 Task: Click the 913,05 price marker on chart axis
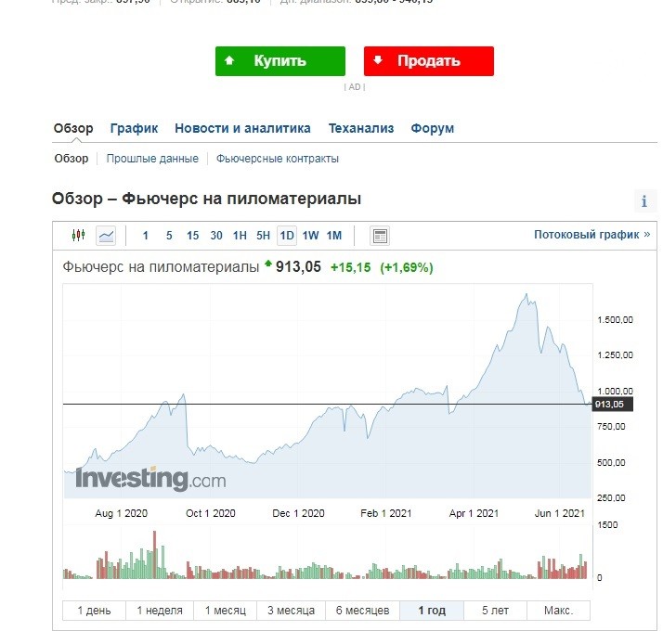tap(612, 405)
